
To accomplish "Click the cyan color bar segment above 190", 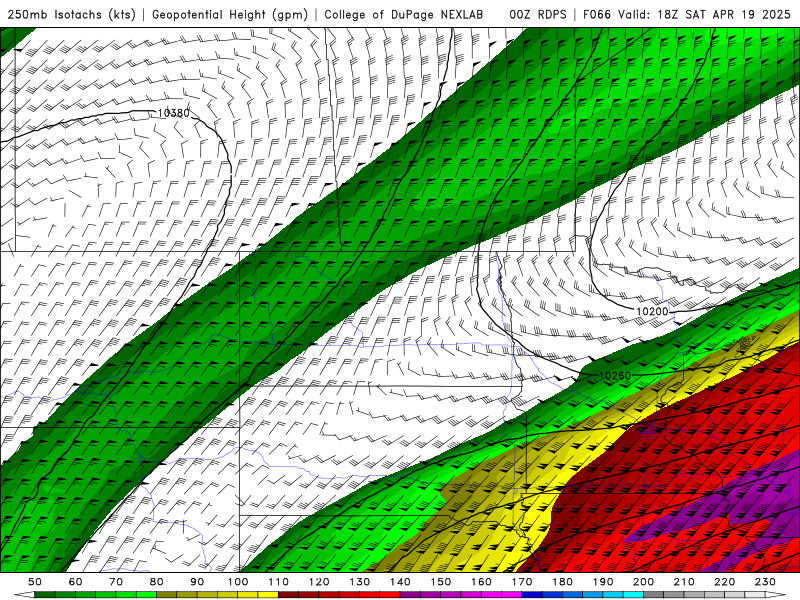I will click(613, 595).
